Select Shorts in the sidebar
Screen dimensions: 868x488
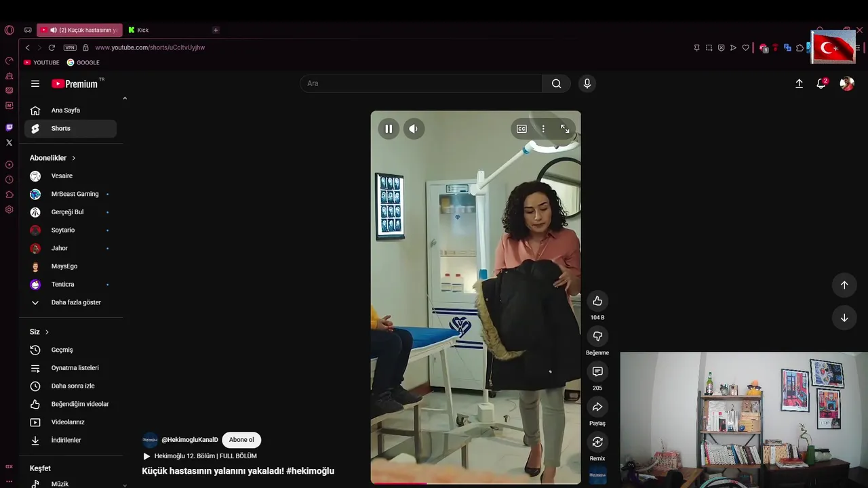point(71,128)
